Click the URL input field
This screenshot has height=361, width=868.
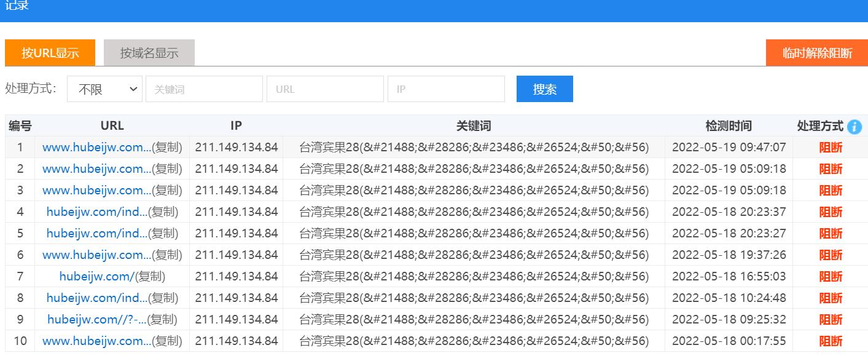tap(325, 89)
